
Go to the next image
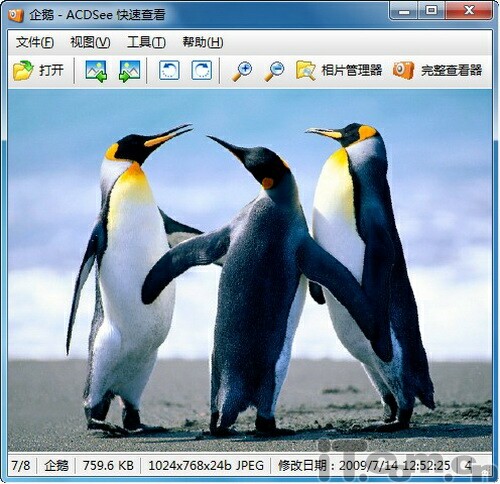129,71
